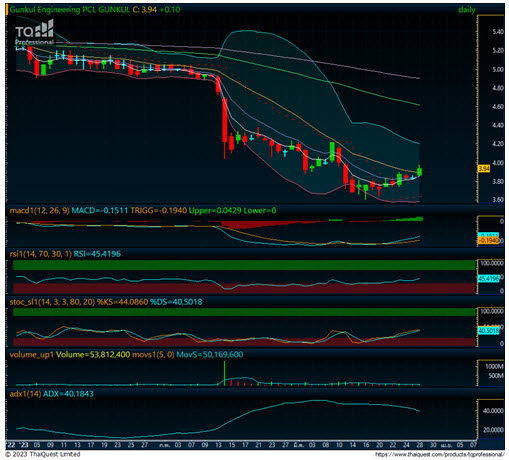Click the green RSI overbought band

244,265
